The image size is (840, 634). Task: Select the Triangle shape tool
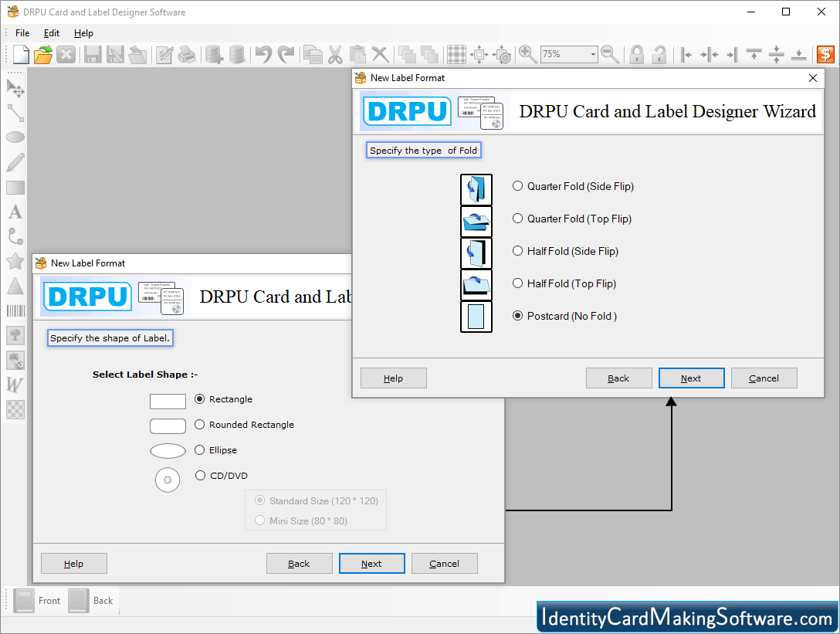pyautogui.click(x=15, y=286)
